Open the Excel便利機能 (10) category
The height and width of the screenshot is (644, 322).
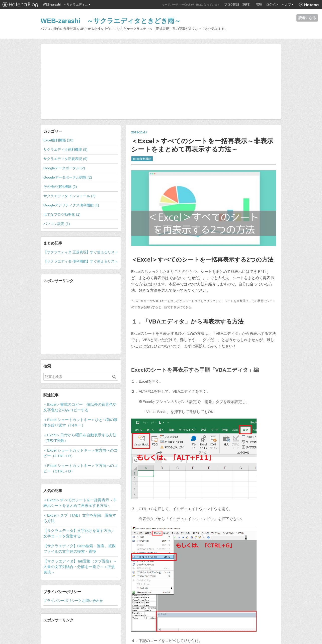[x=58, y=140]
